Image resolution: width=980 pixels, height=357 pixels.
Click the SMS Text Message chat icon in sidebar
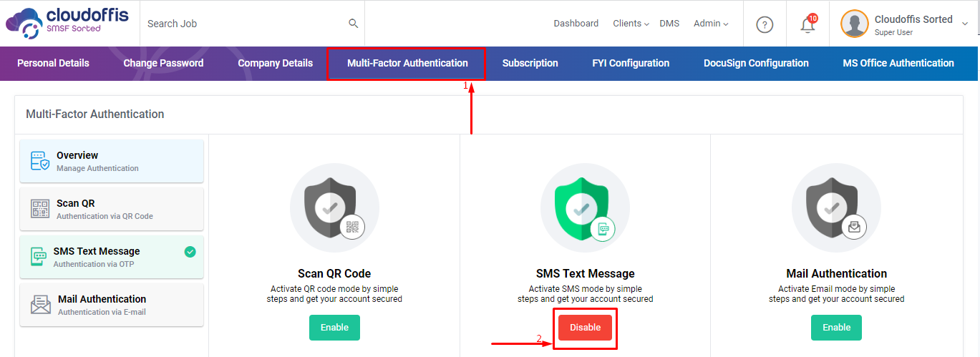[39, 257]
